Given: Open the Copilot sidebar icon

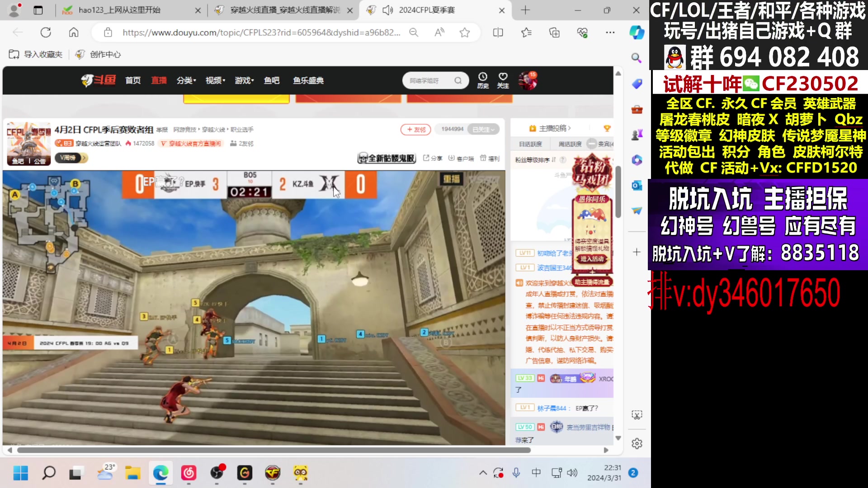Looking at the screenshot, I should [x=637, y=33].
